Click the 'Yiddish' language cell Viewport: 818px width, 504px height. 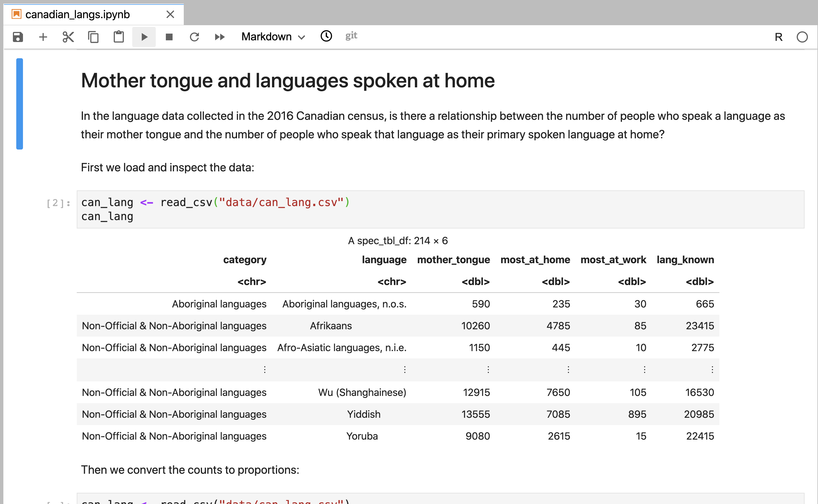click(364, 414)
